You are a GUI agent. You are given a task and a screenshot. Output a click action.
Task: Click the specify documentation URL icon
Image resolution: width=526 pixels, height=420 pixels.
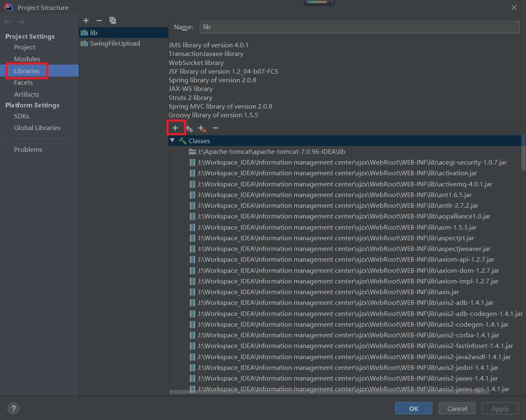(x=189, y=128)
